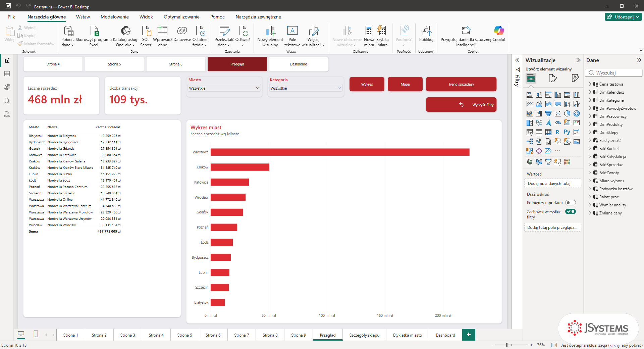Click the SQL Server data source icon

[x=146, y=36]
